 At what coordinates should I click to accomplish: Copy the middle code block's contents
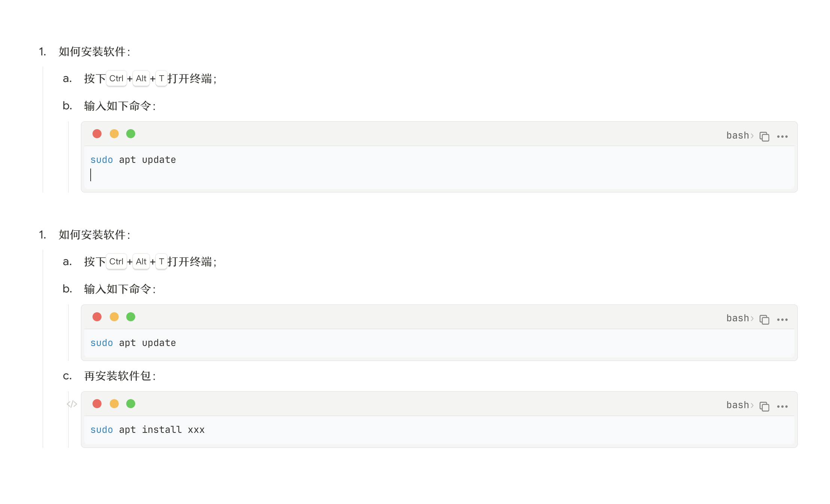coord(764,320)
